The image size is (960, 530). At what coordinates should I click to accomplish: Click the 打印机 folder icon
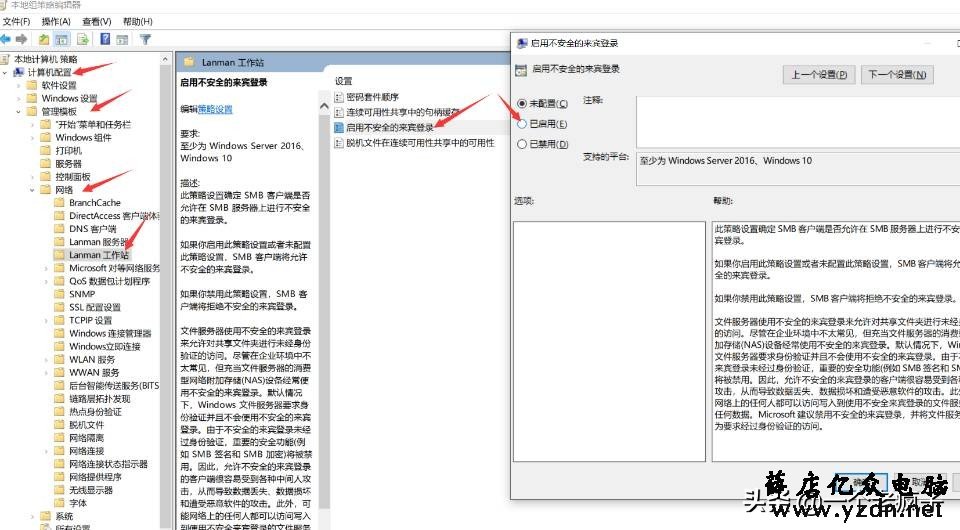(46, 151)
